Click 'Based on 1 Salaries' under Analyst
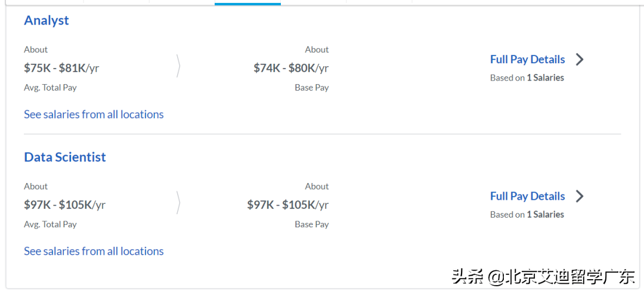The image size is (644, 294). (x=527, y=78)
